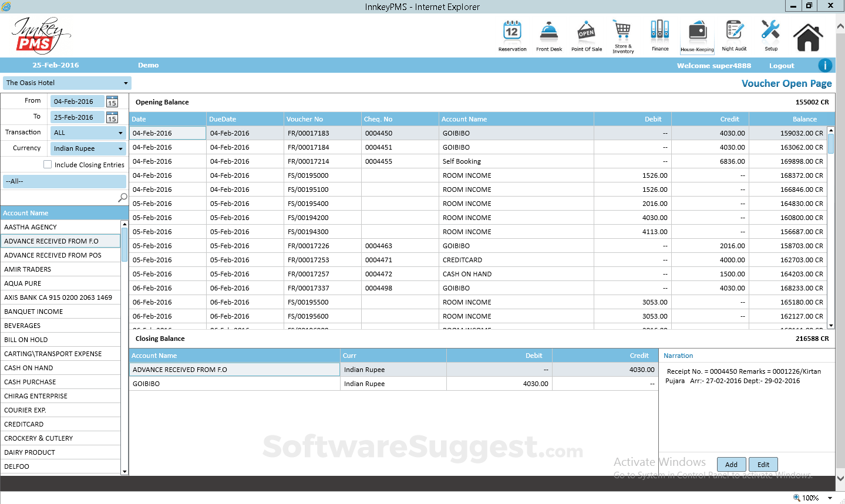Select BANQUET INCOME in account list
The height and width of the screenshot is (504, 845).
pos(33,312)
